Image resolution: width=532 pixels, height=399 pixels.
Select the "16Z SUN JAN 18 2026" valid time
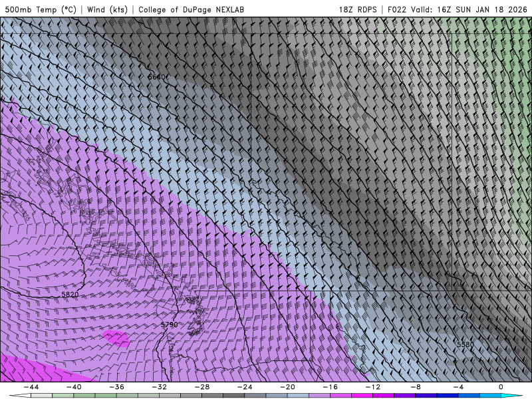(x=481, y=9)
